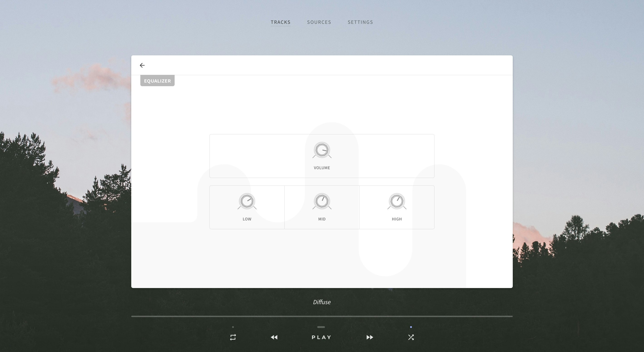Select the middle dash page indicator

321,327
